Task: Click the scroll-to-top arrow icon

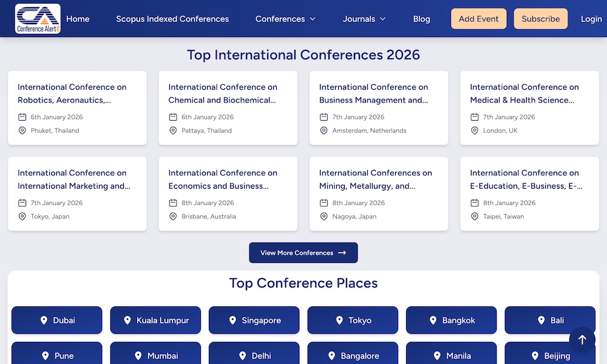Action: [582, 340]
